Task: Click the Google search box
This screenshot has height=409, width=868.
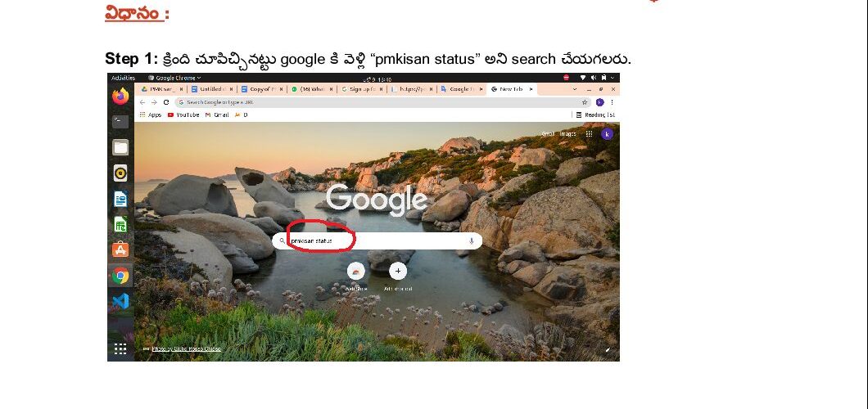Action: 377,241
